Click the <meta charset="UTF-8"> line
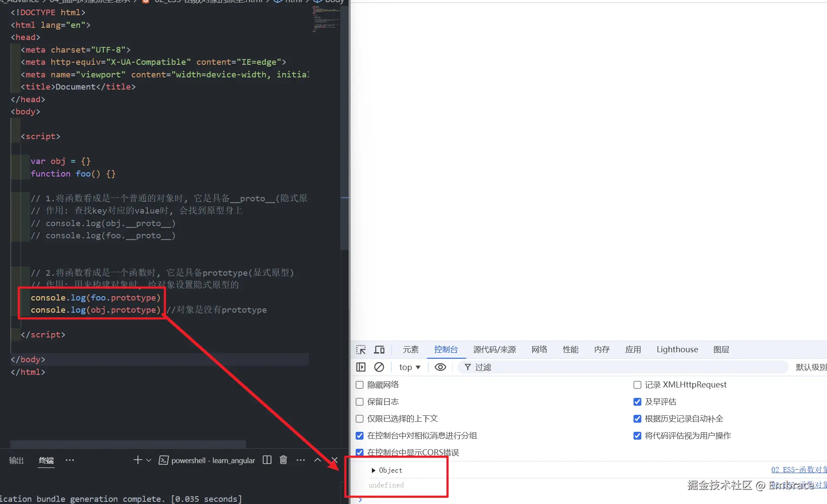Screen dimensions: 827x504 pos(76,50)
